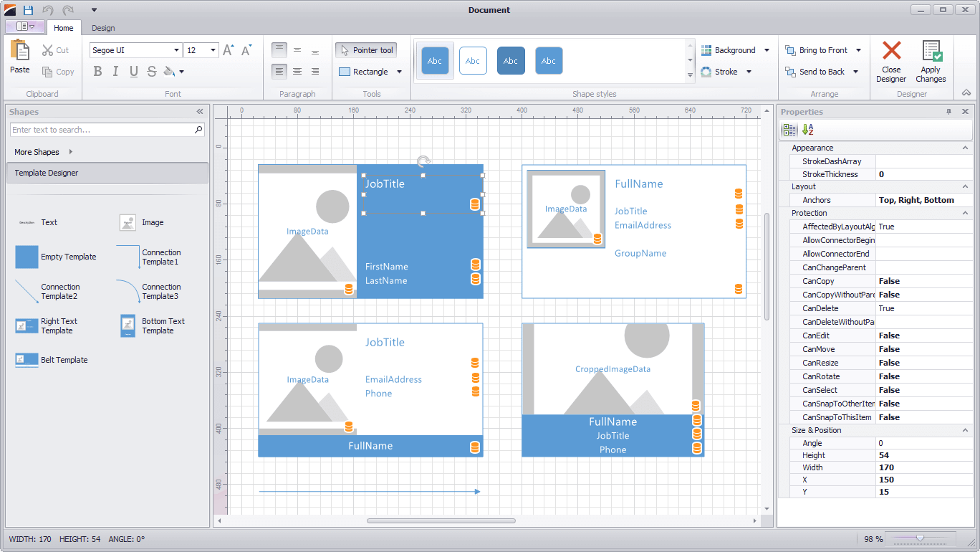Screen dimensions: 980x552
Task: Click the Apply Changes icon
Action: (x=931, y=51)
